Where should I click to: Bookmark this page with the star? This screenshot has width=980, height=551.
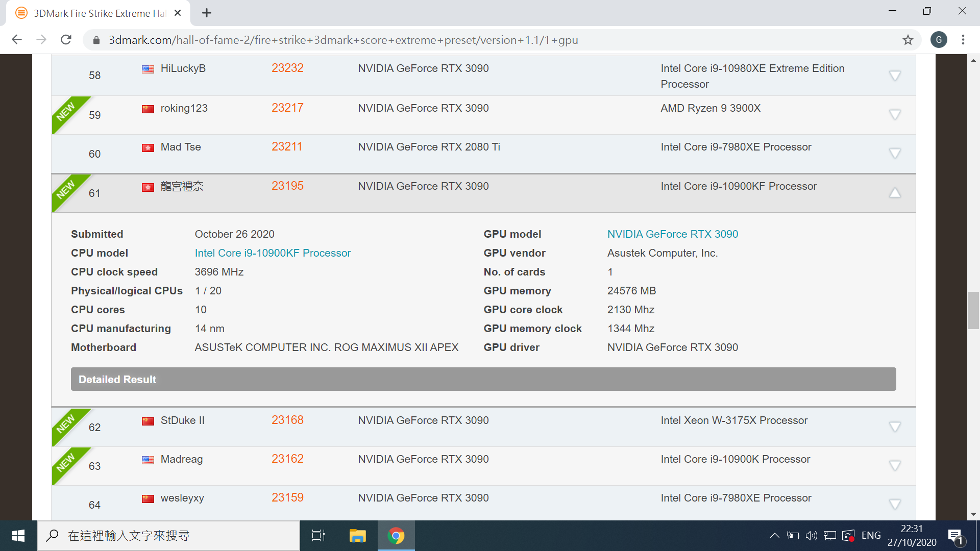(908, 40)
